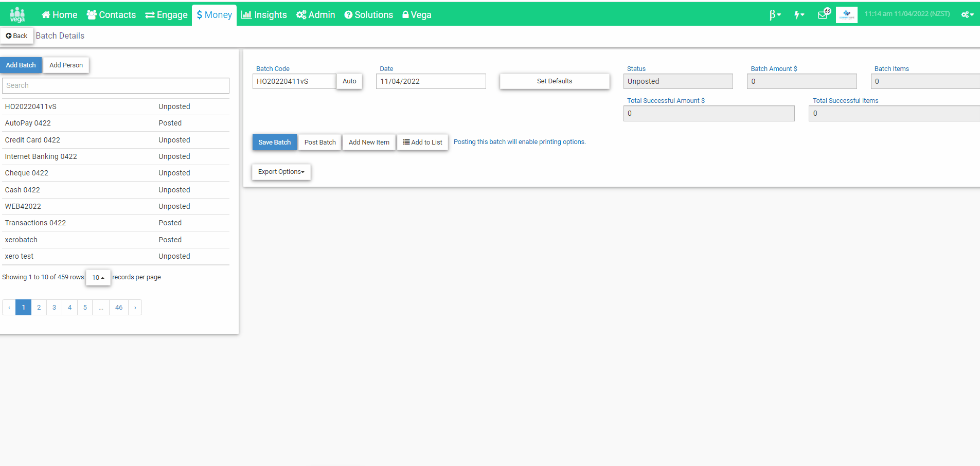Screen dimensions: 980x466
Task: Change the records per page dropdown
Action: (98, 277)
